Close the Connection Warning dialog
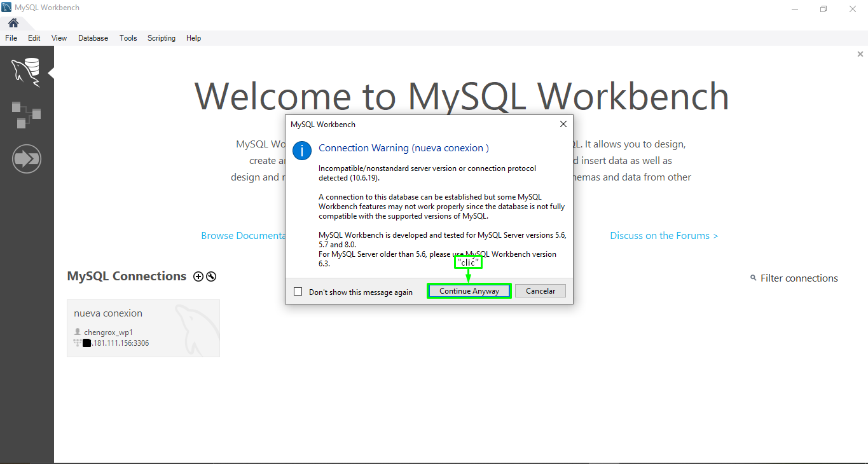The width and height of the screenshot is (868, 464). click(563, 125)
